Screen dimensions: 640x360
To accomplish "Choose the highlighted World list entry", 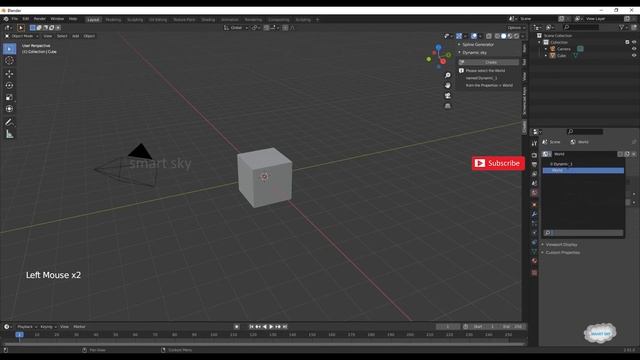I will click(583, 170).
